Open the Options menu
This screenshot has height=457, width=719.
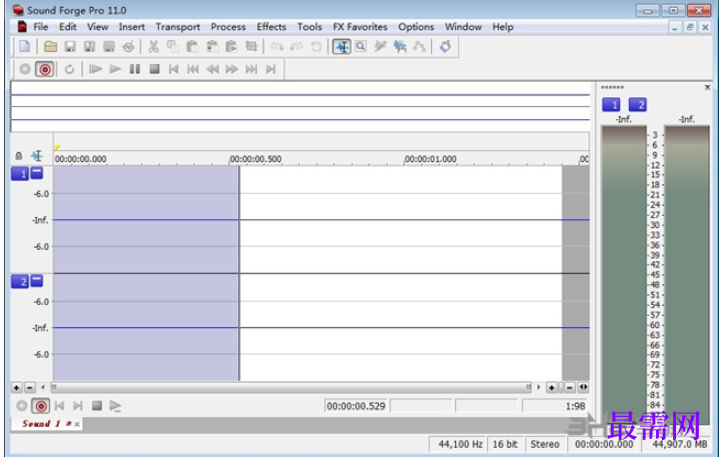coord(416,27)
